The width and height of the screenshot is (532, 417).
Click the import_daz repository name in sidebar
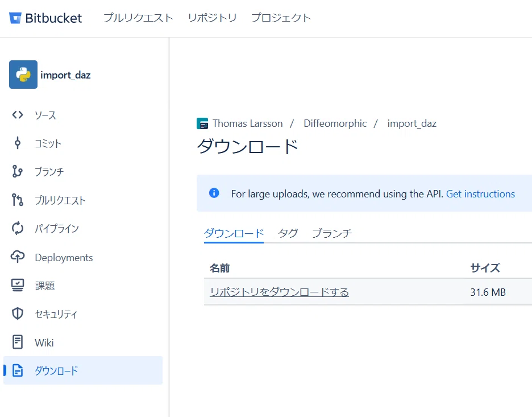coord(65,75)
